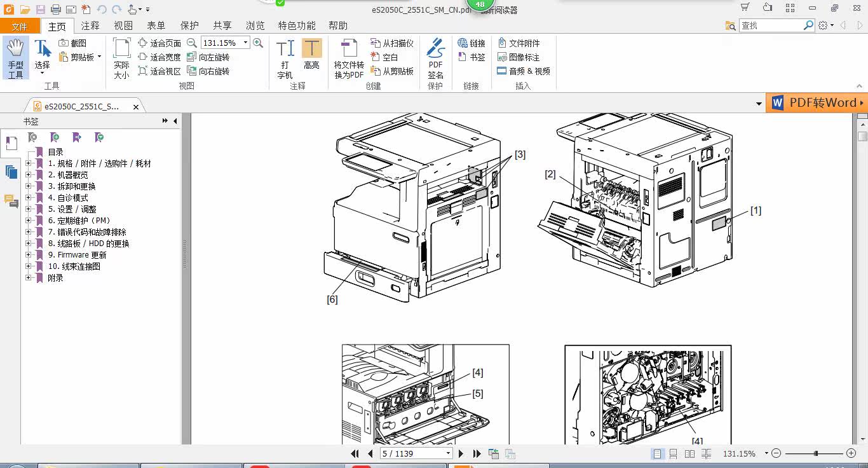Click the zoom slider in status bar
Image resolution: width=868 pixels, height=468 pixels.
[x=816, y=454]
